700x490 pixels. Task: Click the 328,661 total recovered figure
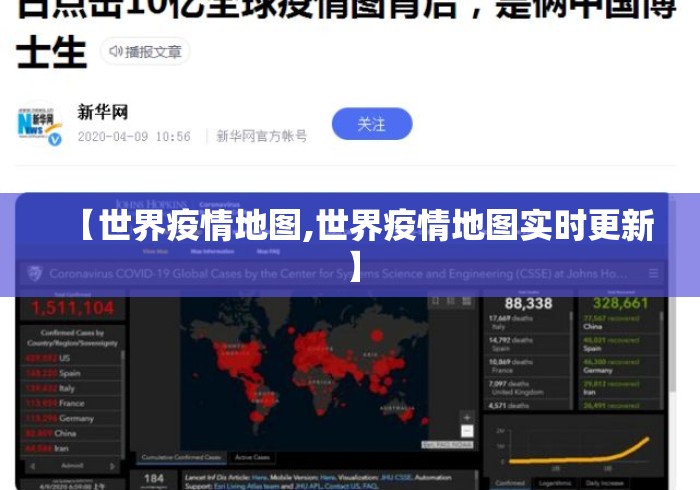[621, 303]
